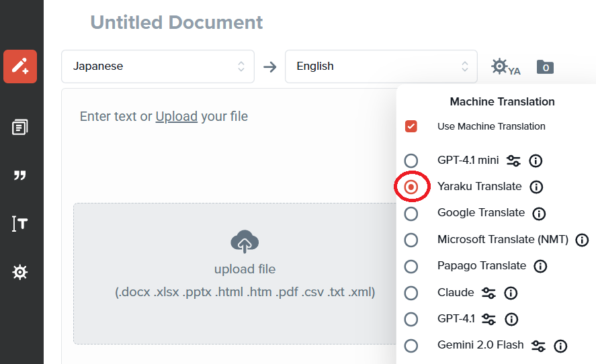The width and height of the screenshot is (596, 364).
Task: Select Microsoft Translate (NMT) radio button
Action: pyautogui.click(x=411, y=240)
